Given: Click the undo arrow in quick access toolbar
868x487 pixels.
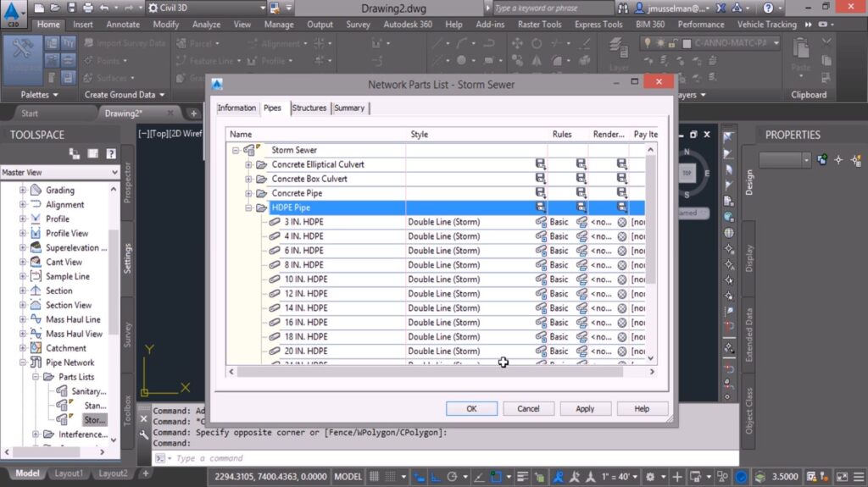Looking at the screenshot, I should (x=104, y=8).
